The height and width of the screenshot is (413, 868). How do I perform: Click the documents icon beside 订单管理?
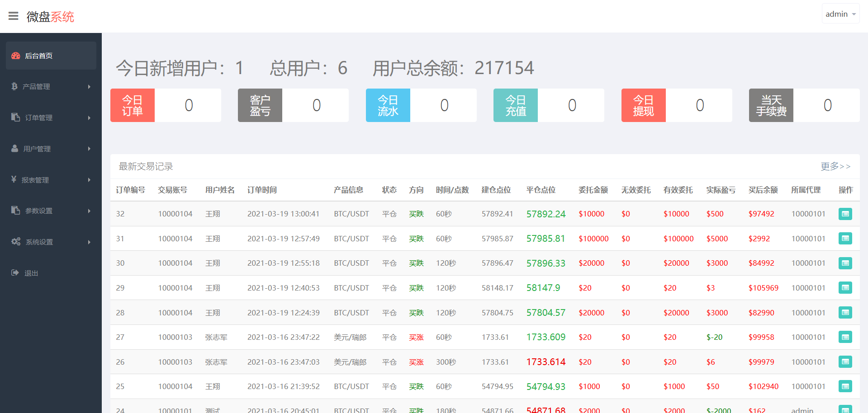click(16, 117)
